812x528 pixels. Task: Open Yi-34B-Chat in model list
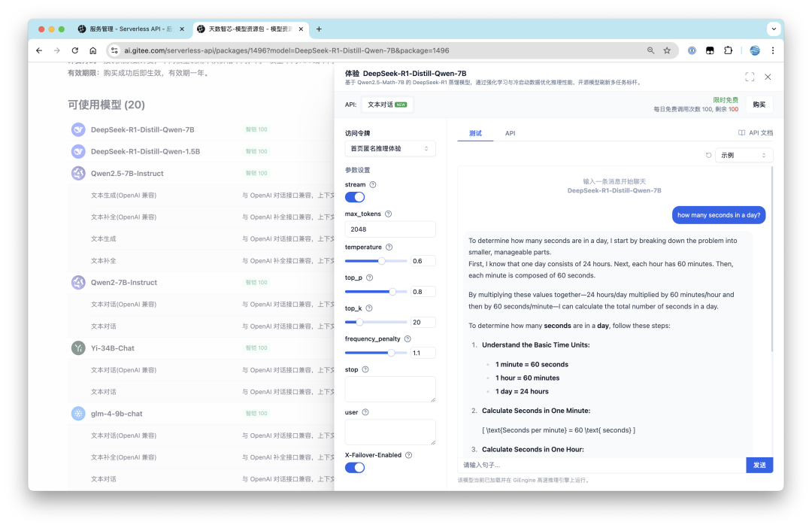112,348
